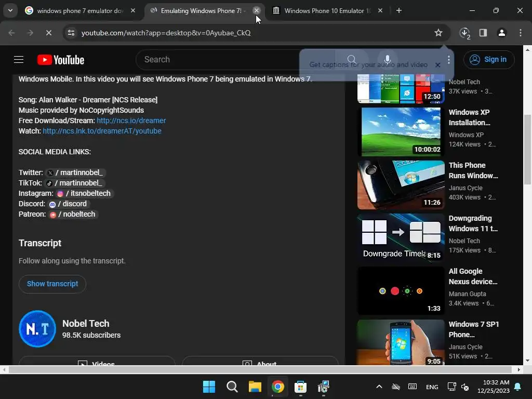Open the Chrome profile icon
This screenshot has height=399, width=532.
pos(501,33)
